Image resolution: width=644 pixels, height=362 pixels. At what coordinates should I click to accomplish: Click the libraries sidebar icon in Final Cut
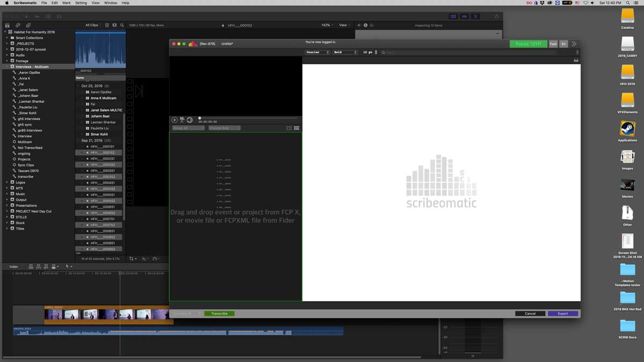(x=8, y=25)
